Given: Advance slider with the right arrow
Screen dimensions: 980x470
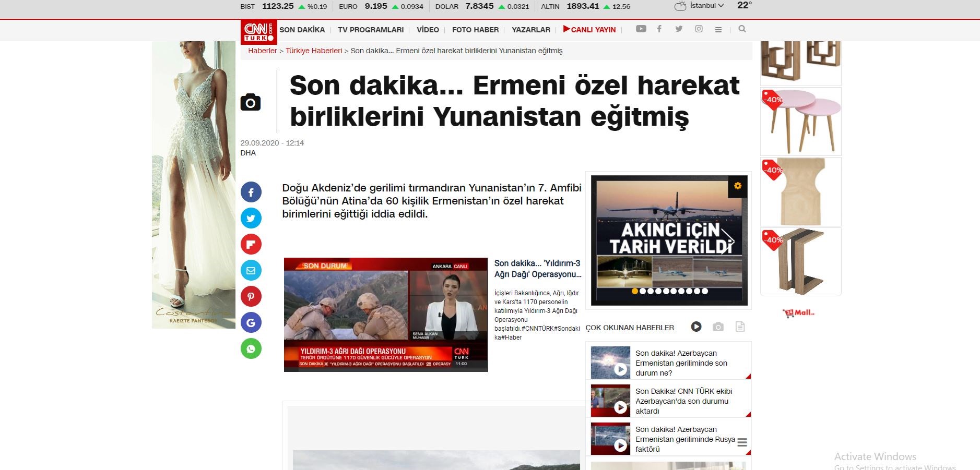Looking at the screenshot, I should tap(729, 241).
